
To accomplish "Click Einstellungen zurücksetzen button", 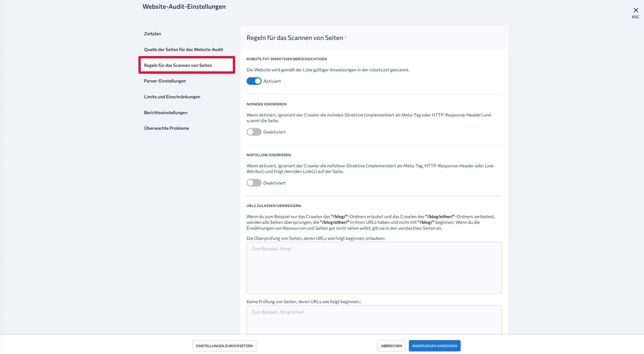I will [x=224, y=346].
